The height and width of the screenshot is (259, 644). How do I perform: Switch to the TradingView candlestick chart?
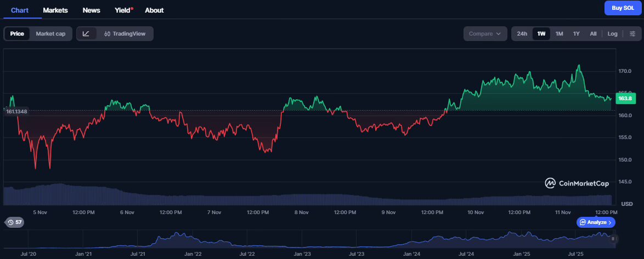[125, 34]
